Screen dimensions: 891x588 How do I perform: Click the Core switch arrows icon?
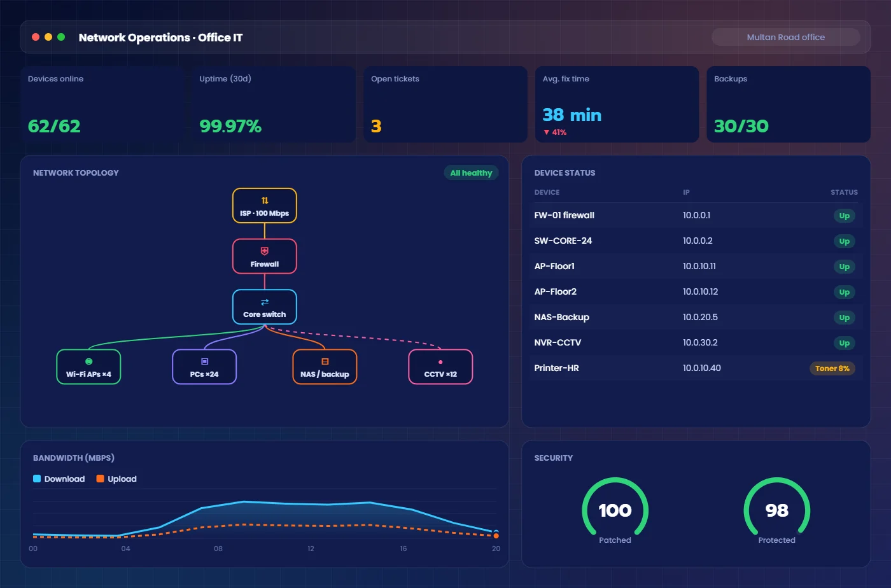pyautogui.click(x=265, y=302)
